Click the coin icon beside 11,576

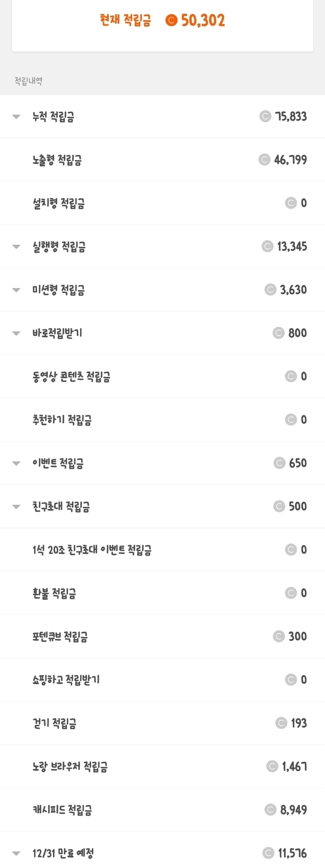coord(268,853)
